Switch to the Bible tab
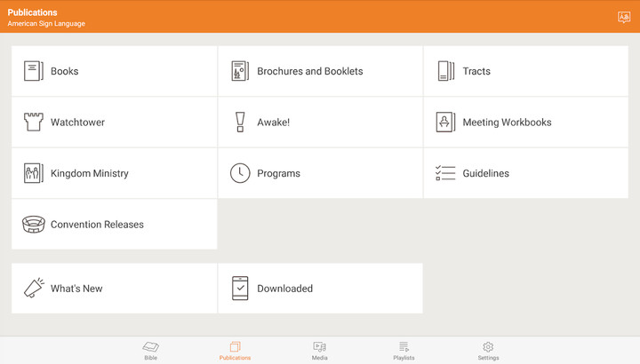 click(x=151, y=351)
